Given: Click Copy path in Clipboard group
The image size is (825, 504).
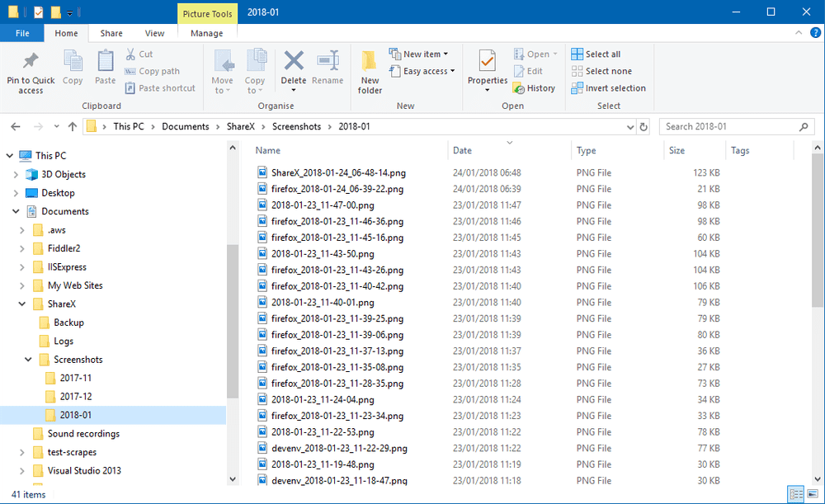Looking at the screenshot, I should (x=153, y=71).
